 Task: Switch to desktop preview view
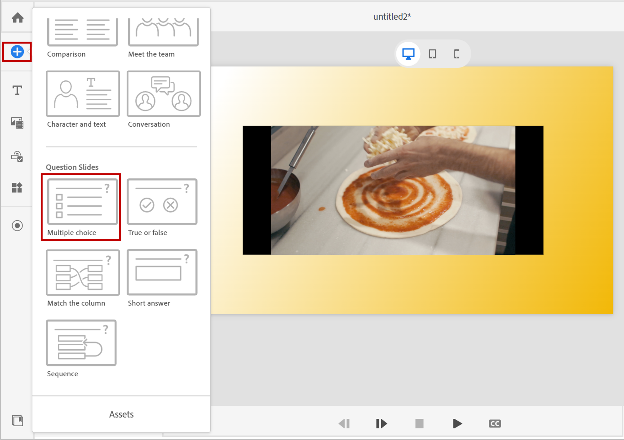408,54
